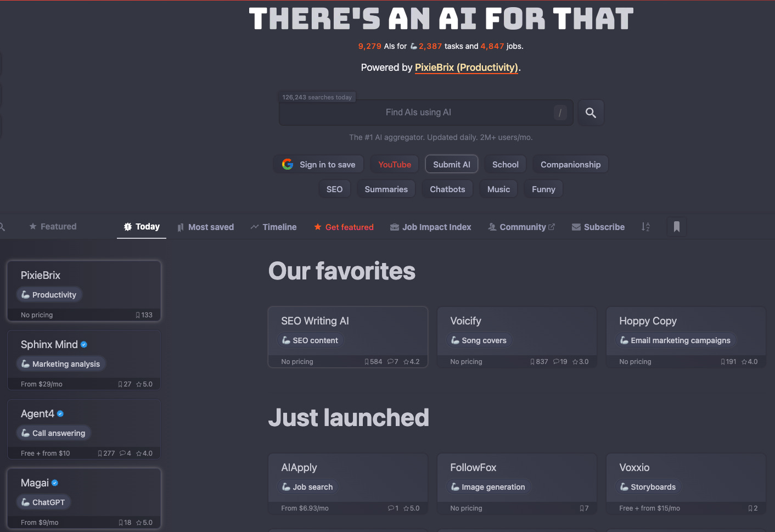Select the Companionship category chip
The width and height of the screenshot is (775, 532).
pyautogui.click(x=571, y=165)
